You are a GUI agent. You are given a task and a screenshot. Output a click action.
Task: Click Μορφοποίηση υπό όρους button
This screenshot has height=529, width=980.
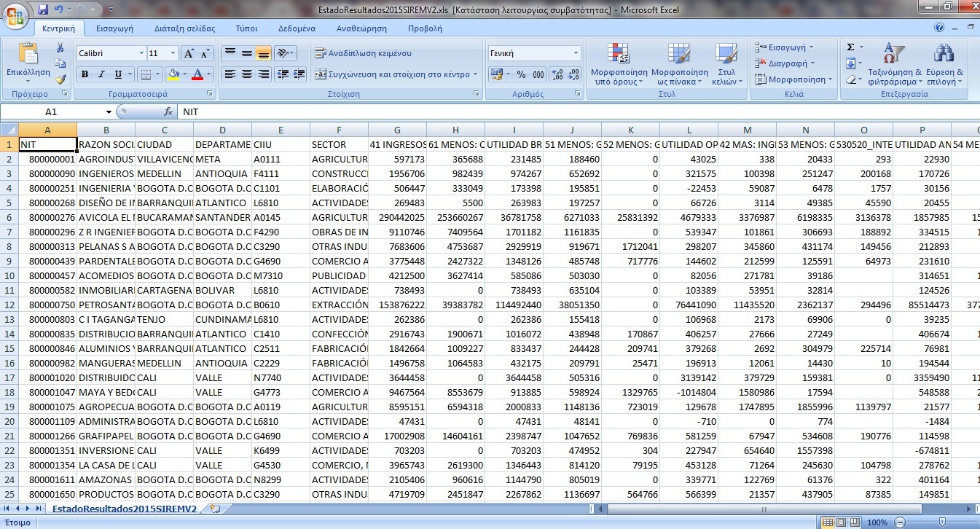click(x=619, y=63)
